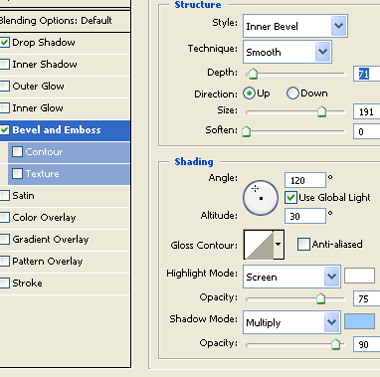
Task: Click the angle and altitude light dial
Action: (x=260, y=198)
